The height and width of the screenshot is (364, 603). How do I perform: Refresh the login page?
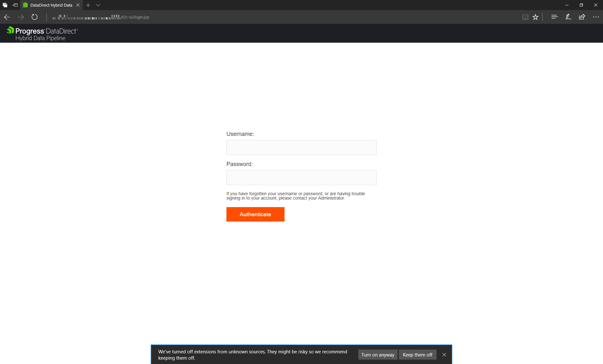click(35, 17)
